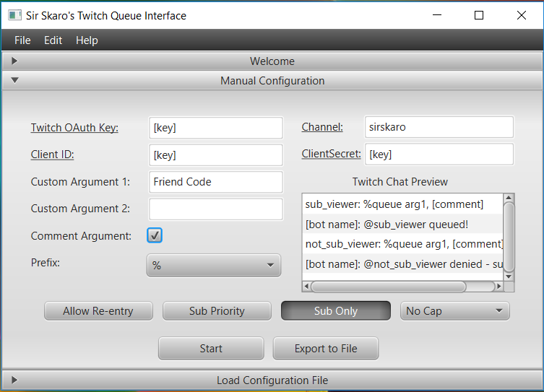Viewport: 544px width, 392px height.
Task: Focus the Client ID input field
Action: 216,155
